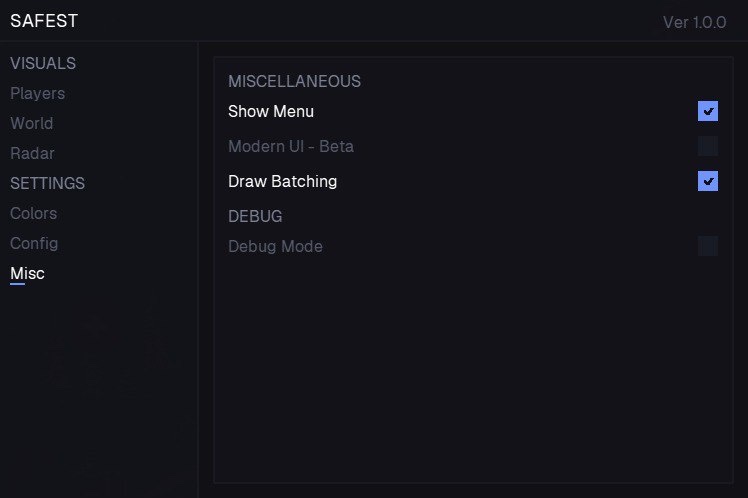Open the Players section in sidebar
This screenshot has height=498, width=748.
coord(37,93)
